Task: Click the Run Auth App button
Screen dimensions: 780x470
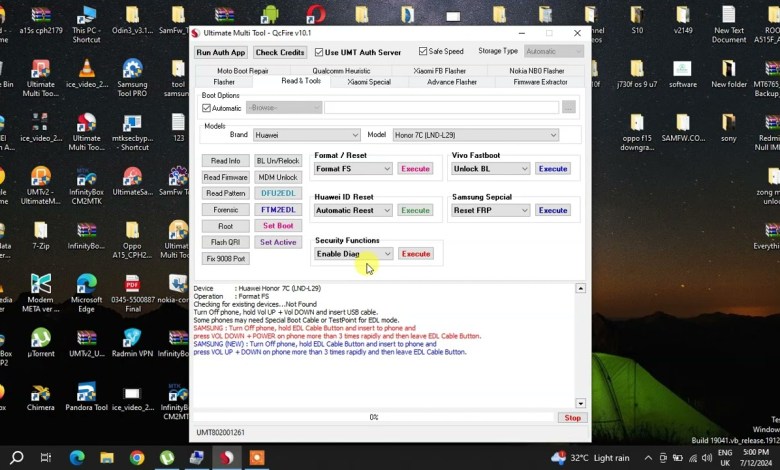Action: coord(221,52)
